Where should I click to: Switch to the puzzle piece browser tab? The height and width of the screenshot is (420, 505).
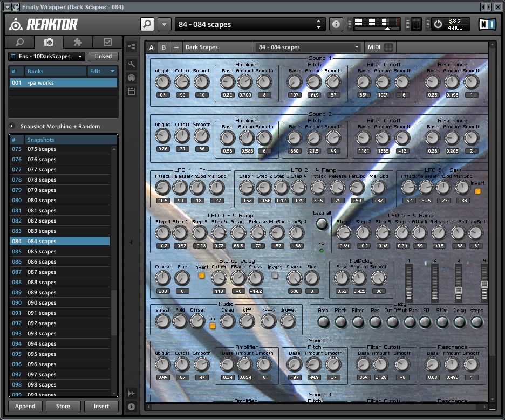[x=78, y=42]
